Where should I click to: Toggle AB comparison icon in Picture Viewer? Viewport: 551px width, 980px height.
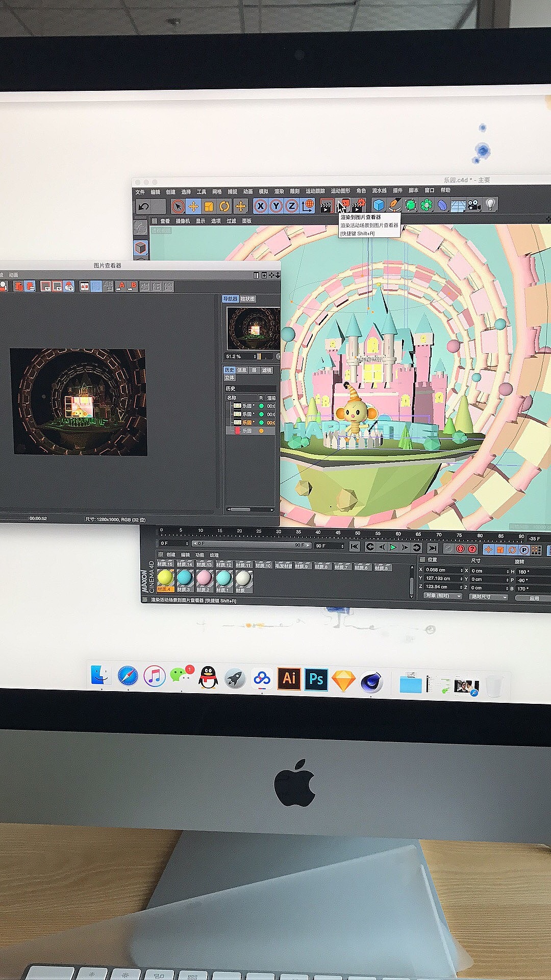coord(108,286)
